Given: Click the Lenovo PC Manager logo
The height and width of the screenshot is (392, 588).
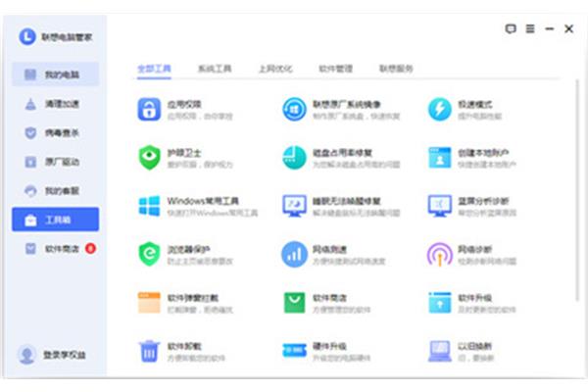Looking at the screenshot, I should (x=27, y=37).
